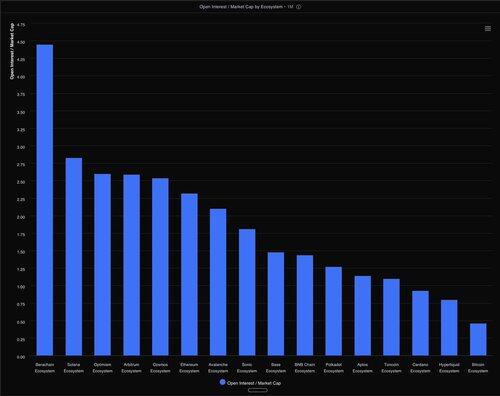The height and width of the screenshot is (396, 500).
Task: Click the Berachain Ecosystem bar
Action: (x=45, y=200)
